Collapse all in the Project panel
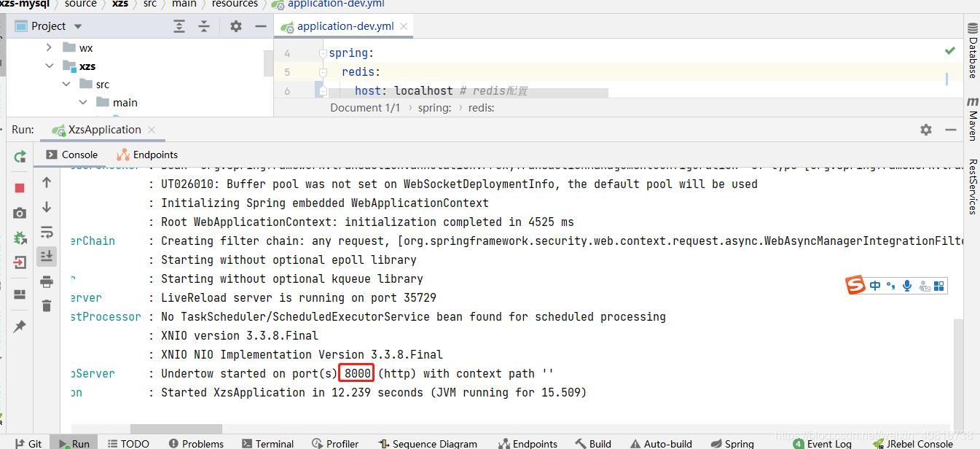This screenshot has height=449, width=980. 204,26
